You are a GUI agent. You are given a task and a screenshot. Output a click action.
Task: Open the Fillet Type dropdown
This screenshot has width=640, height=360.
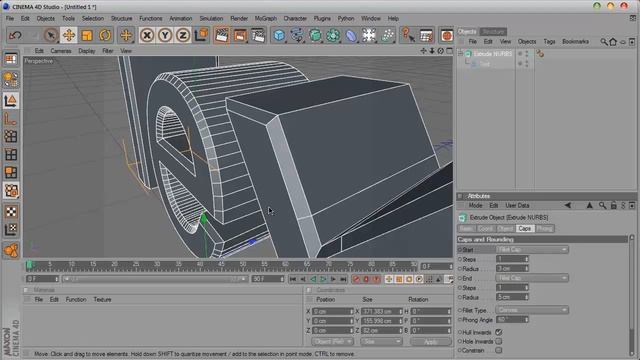532,310
